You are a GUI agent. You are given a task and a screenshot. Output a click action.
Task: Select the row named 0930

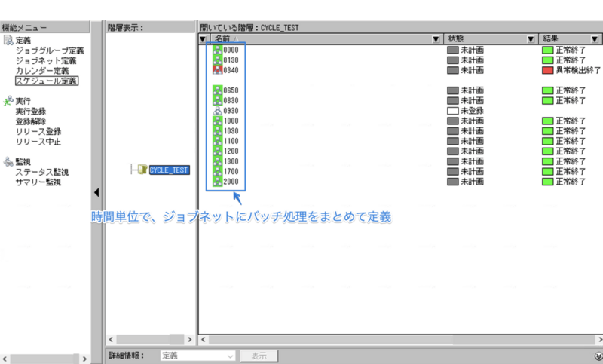(x=231, y=111)
